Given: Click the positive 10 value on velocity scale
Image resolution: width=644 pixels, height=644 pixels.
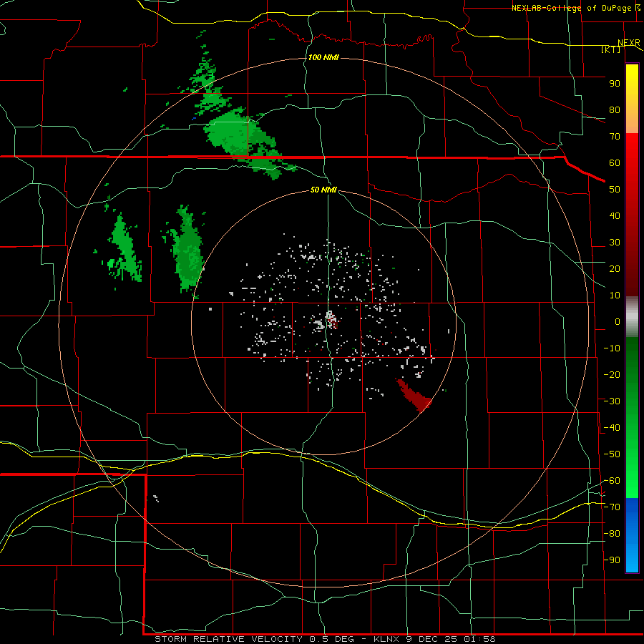Looking at the screenshot, I should [x=615, y=296].
